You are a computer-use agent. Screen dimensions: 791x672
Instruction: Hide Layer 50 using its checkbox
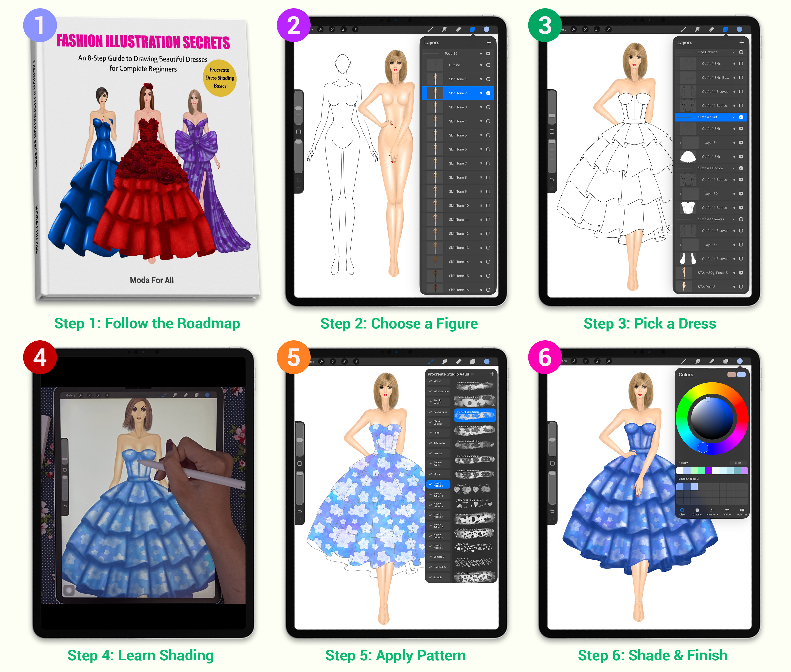pos(741,194)
